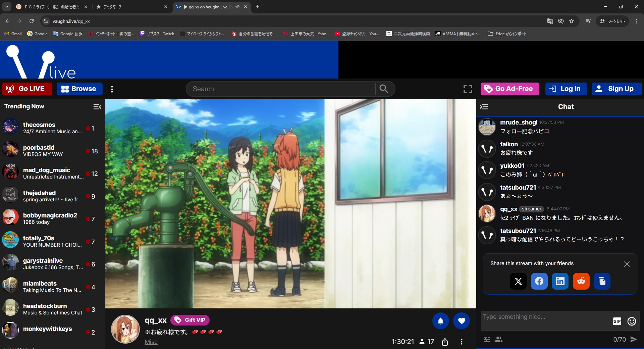Open the GIF picker in chat

(x=617, y=321)
